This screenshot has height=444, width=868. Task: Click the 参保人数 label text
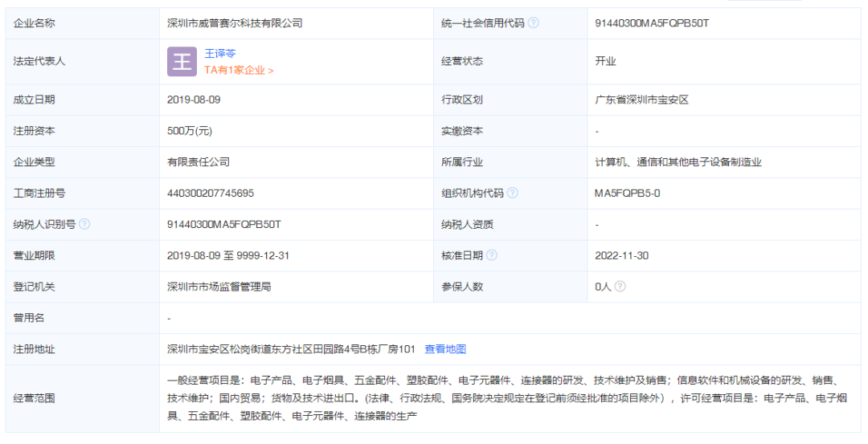[462, 287]
